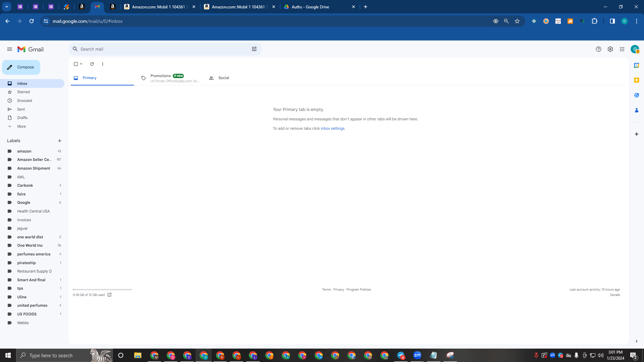Click the Windows taskbar search box

pyautogui.click(x=64, y=355)
